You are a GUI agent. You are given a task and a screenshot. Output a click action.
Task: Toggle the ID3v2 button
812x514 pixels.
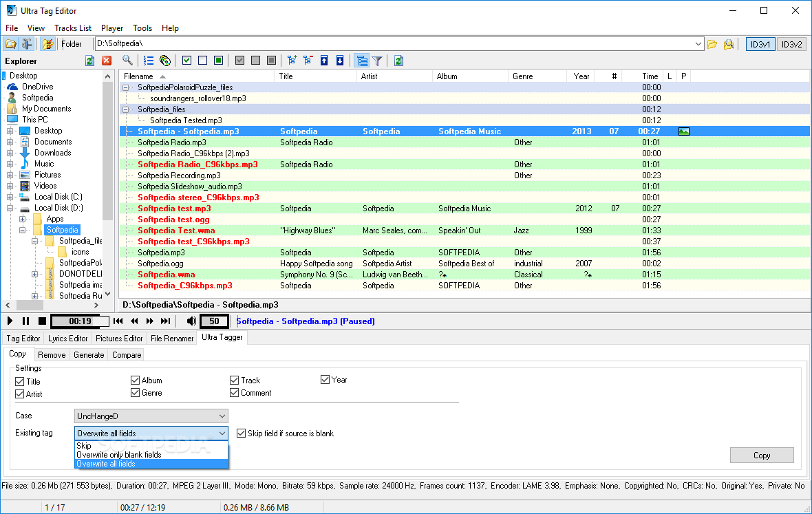pos(791,44)
